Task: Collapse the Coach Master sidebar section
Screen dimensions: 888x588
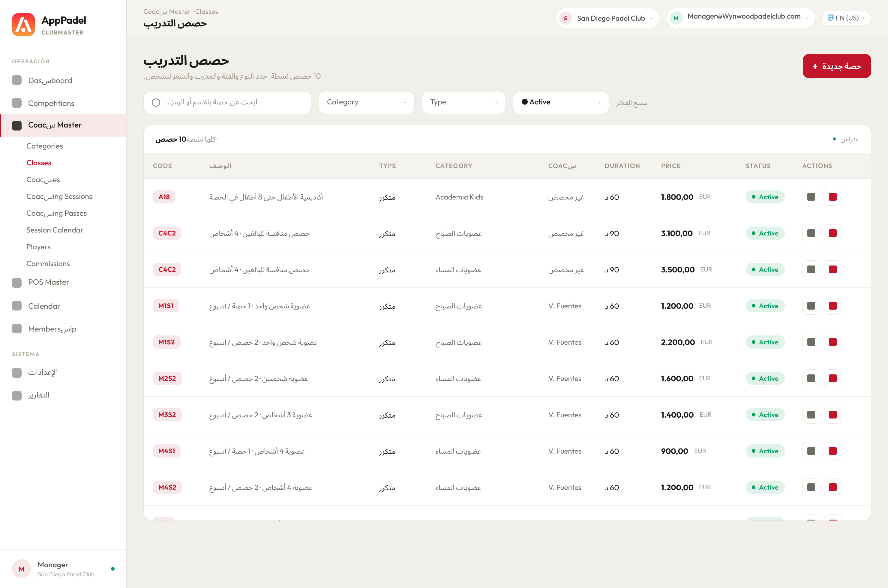Action: coord(63,125)
